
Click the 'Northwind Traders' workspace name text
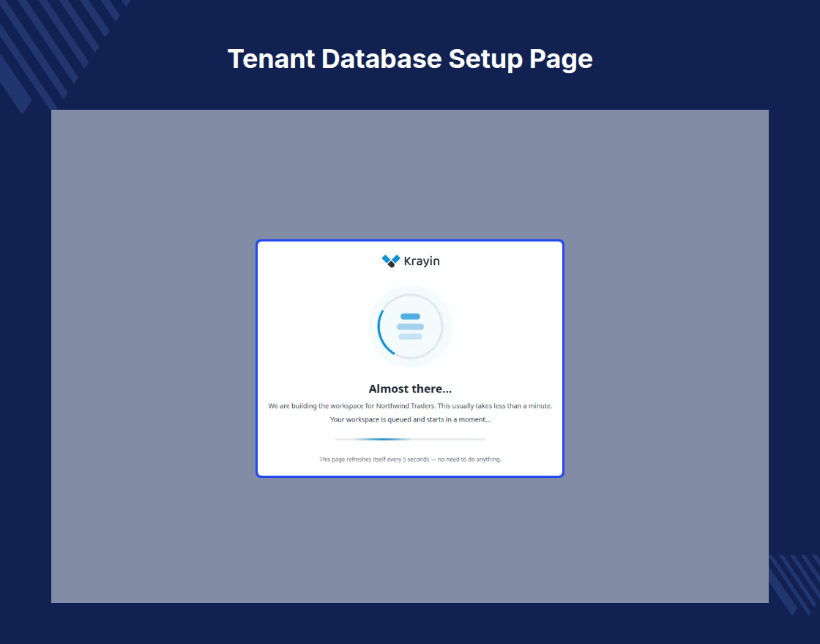(x=406, y=406)
